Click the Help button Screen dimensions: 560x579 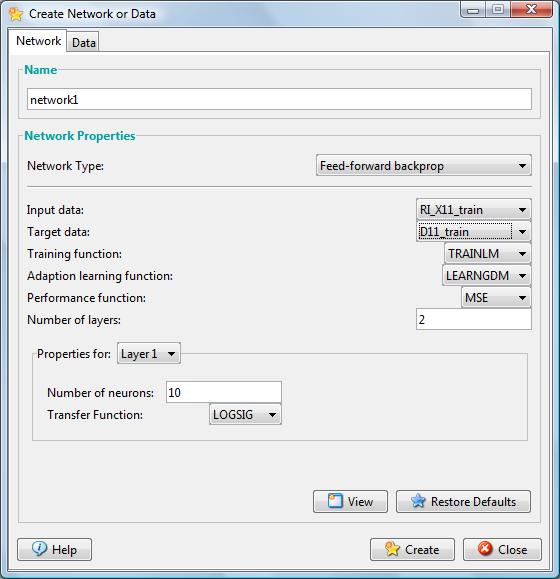point(54,549)
